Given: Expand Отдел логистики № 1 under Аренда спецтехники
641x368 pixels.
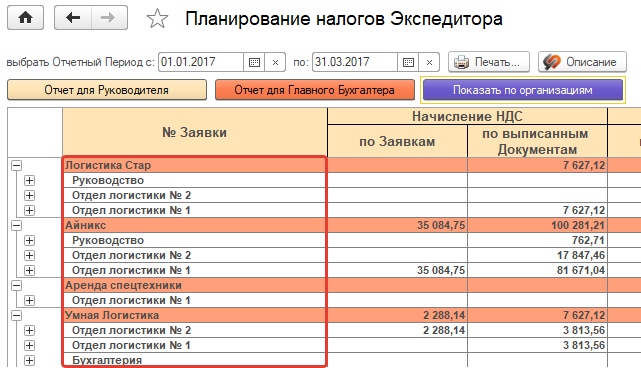Looking at the screenshot, I should click(29, 301).
